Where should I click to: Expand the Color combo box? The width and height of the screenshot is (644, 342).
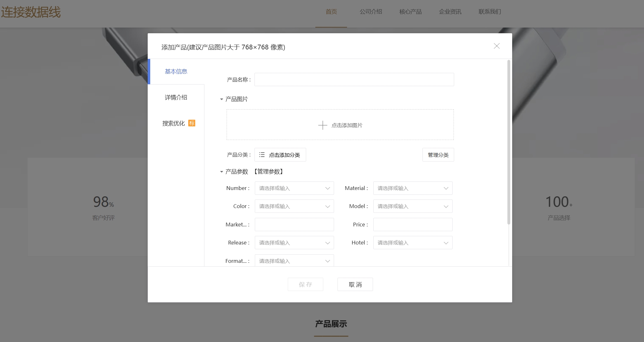click(x=327, y=206)
